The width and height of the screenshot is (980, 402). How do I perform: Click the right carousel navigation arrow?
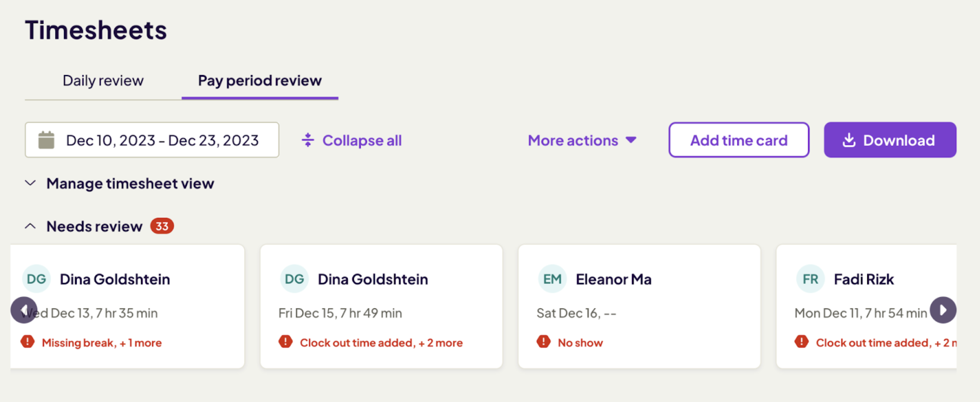tap(944, 310)
